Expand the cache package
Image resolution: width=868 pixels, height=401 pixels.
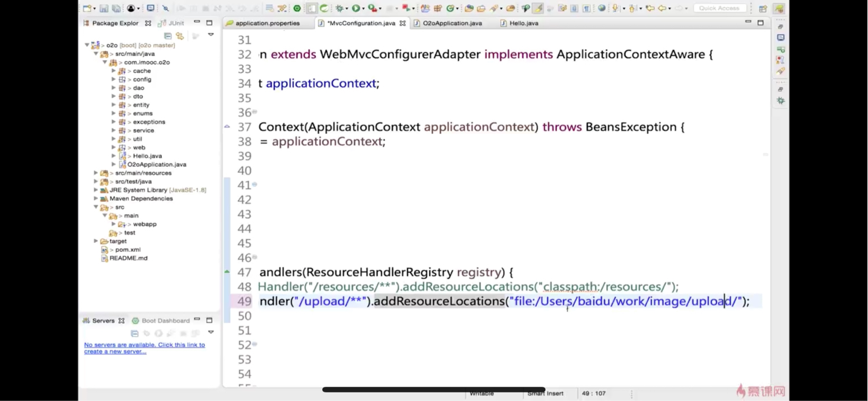pyautogui.click(x=114, y=71)
